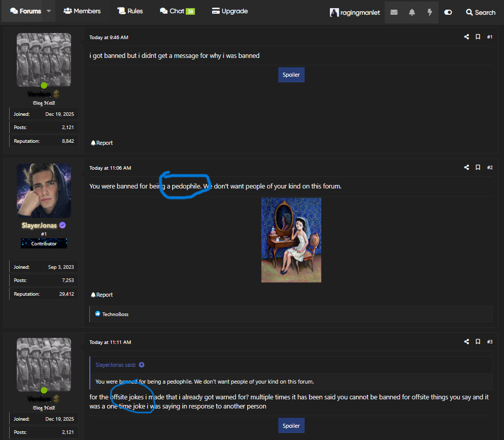Open ragingmanlet account menu
Image resolution: width=504 pixels, height=440 pixels.
click(x=355, y=12)
